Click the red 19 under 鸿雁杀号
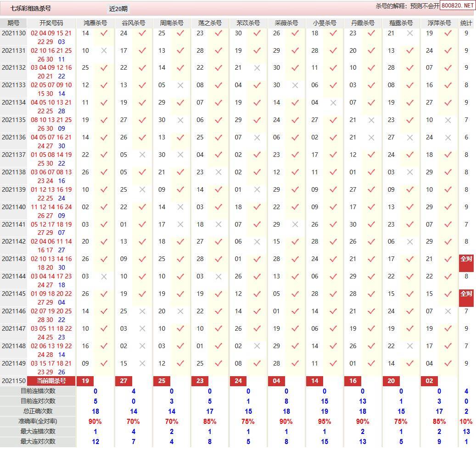The image size is (476, 450). click(x=85, y=381)
